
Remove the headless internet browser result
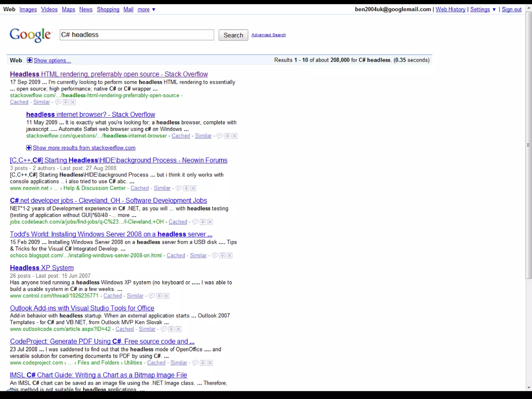coord(235,136)
